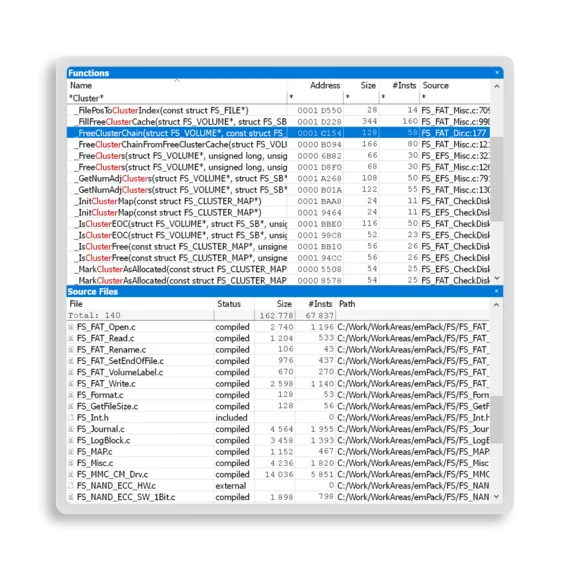
Task: Select _GetNumAdjClusters row at address 0000 B01A
Action: [x=278, y=190]
